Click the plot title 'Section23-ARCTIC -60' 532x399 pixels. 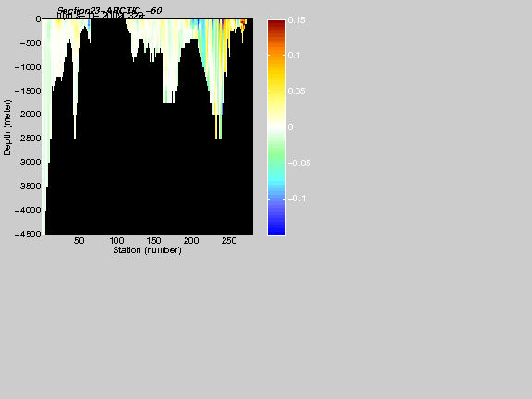(109, 11)
